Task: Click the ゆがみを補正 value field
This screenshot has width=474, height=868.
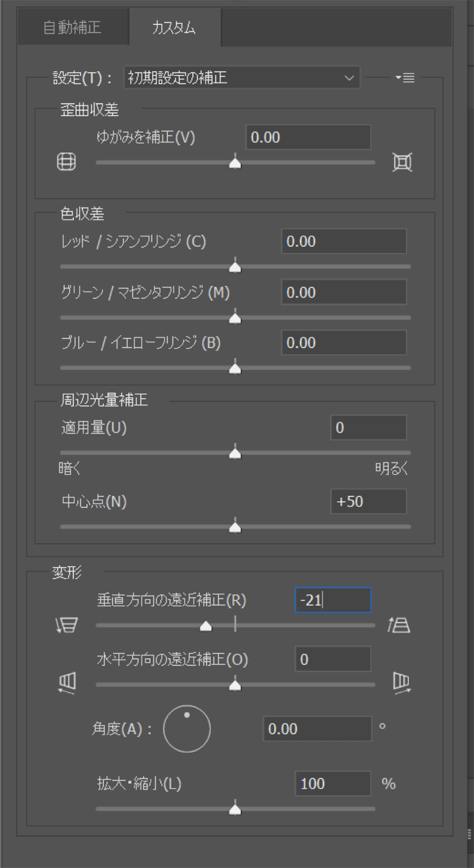Action: click(308, 137)
